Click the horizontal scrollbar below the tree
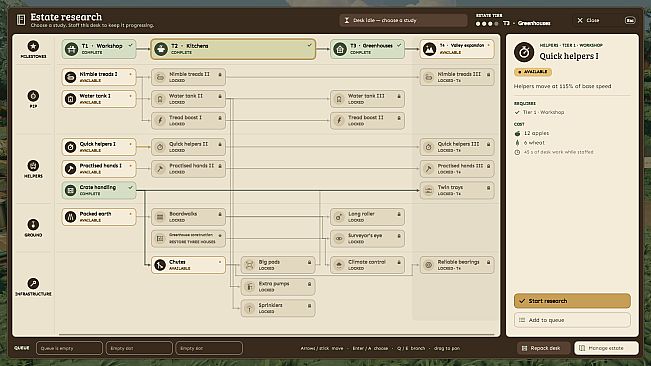Screen dimensions: 651x366 click(277, 334)
